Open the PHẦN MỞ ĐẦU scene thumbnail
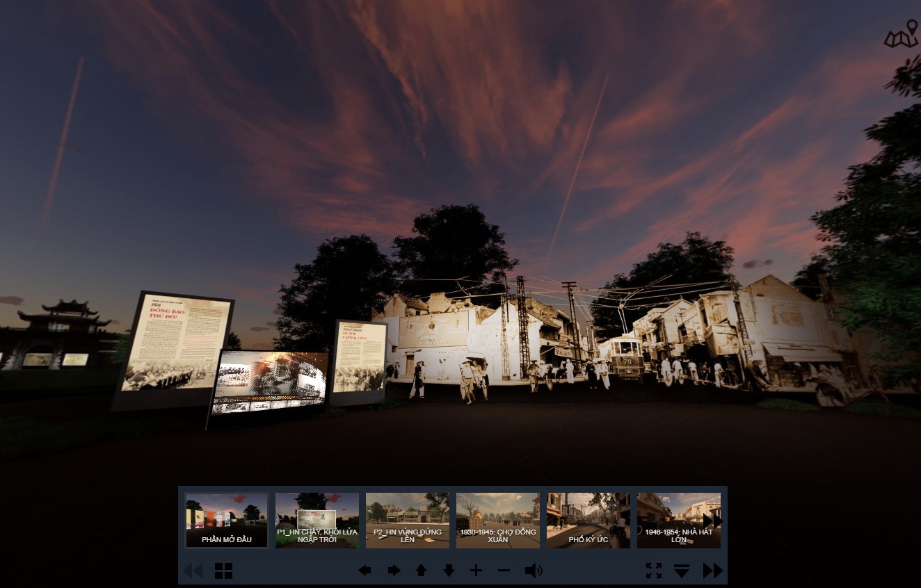 point(227,521)
